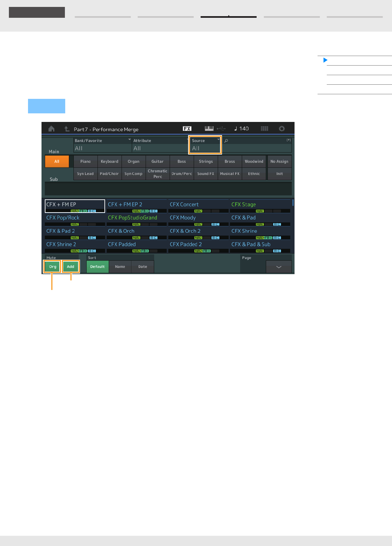392x546 pixels.
Task: Select the CFX Padded 2 performance
Action: pos(198,246)
